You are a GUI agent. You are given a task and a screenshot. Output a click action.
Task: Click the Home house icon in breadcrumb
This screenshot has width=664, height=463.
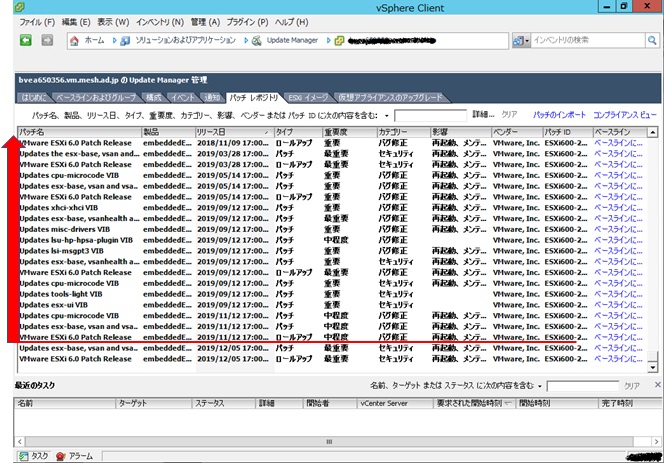coord(75,41)
